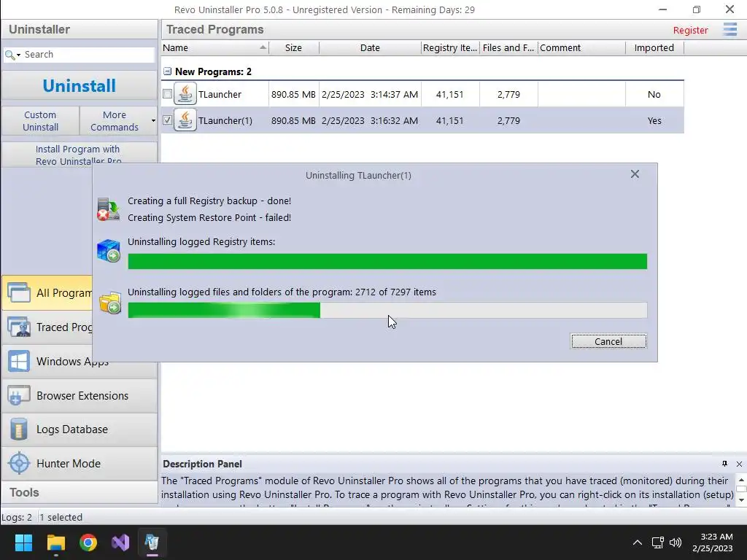The height and width of the screenshot is (560, 747).
Task: Click the registry cube icon in dialog
Action: point(108,251)
